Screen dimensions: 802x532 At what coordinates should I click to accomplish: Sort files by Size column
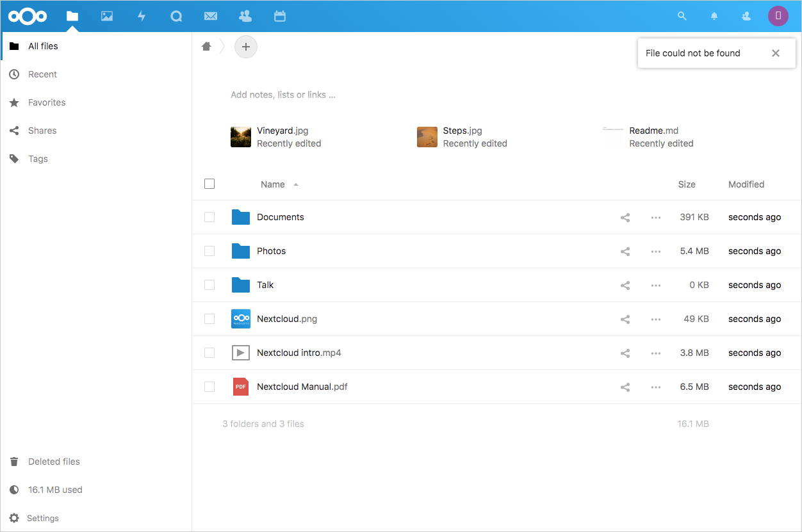(x=687, y=184)
